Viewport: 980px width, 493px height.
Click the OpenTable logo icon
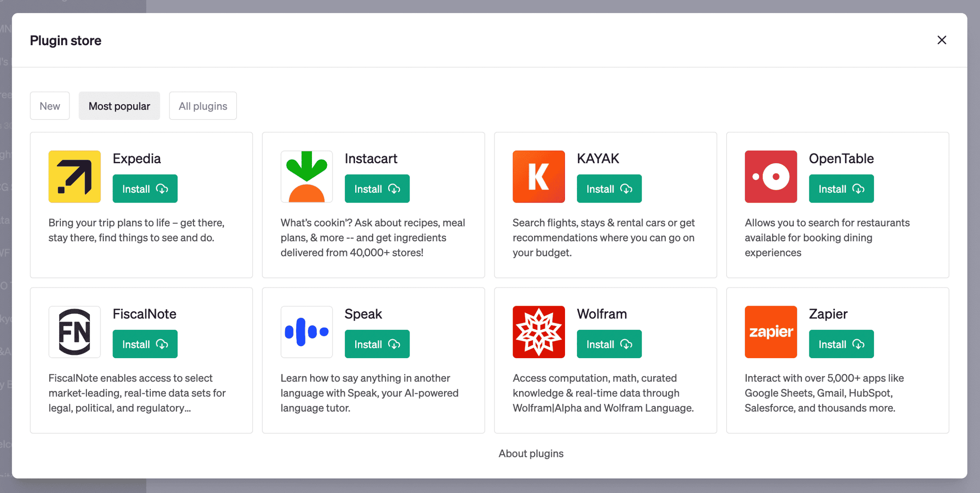coord(770,177)
